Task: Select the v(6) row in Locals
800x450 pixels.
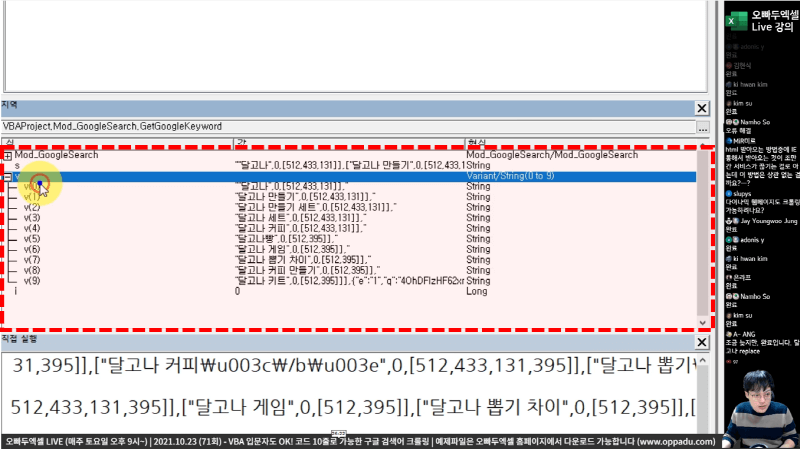Action: tap(349, 249)
